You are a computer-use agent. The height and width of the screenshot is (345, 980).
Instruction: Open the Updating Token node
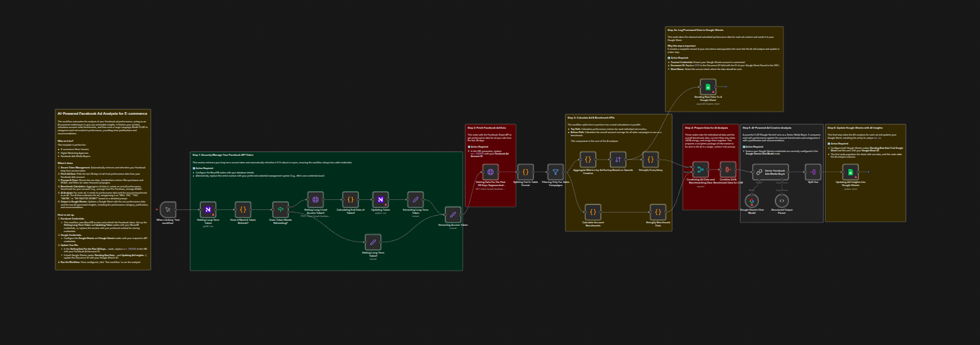click(380, 199)
